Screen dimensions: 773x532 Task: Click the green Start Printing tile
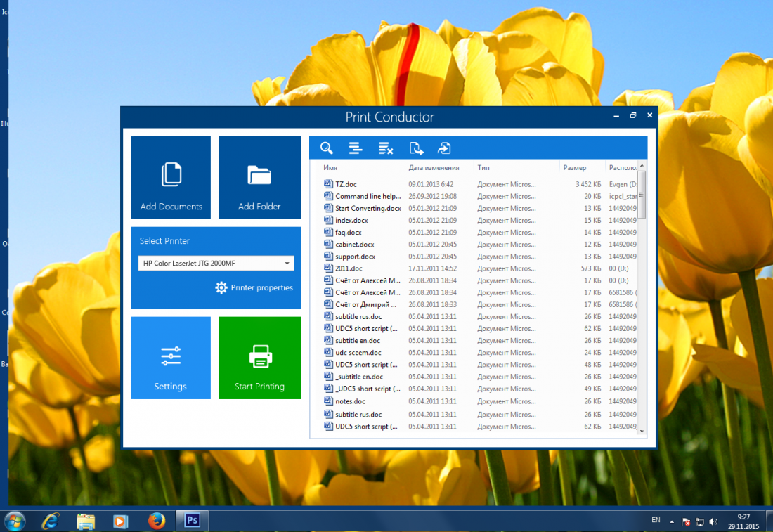point(260,358)
